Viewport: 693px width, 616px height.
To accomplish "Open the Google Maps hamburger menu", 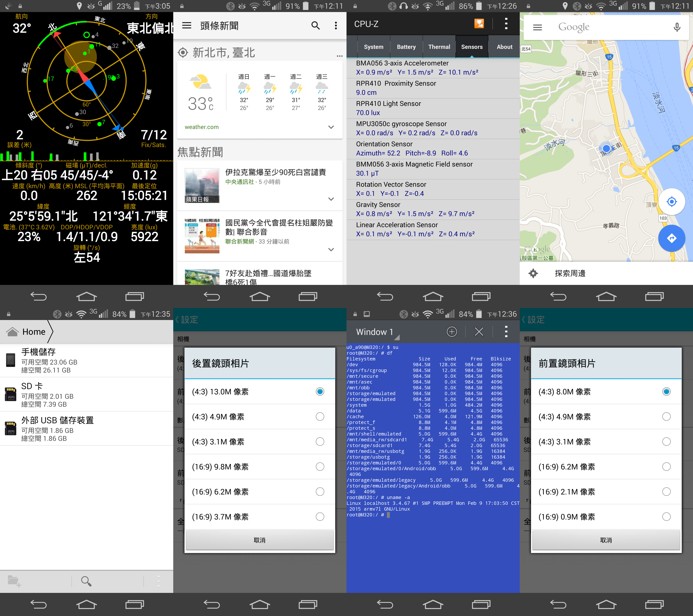I will [537, 27].
